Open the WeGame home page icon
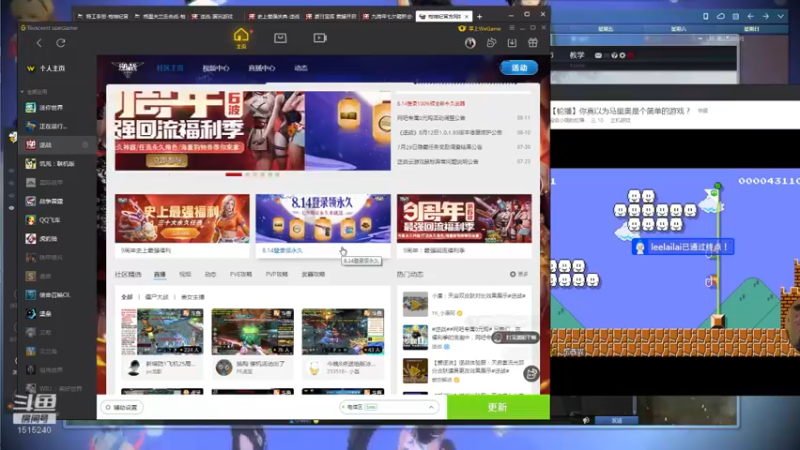Screen dimensions: 800x450 point(241,38)
